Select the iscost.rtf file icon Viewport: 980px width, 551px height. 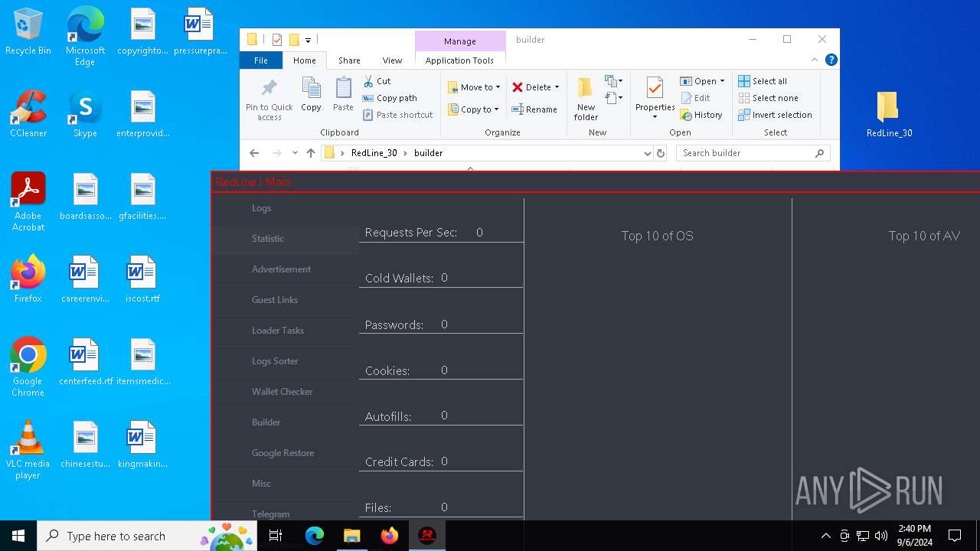[142, 280]
